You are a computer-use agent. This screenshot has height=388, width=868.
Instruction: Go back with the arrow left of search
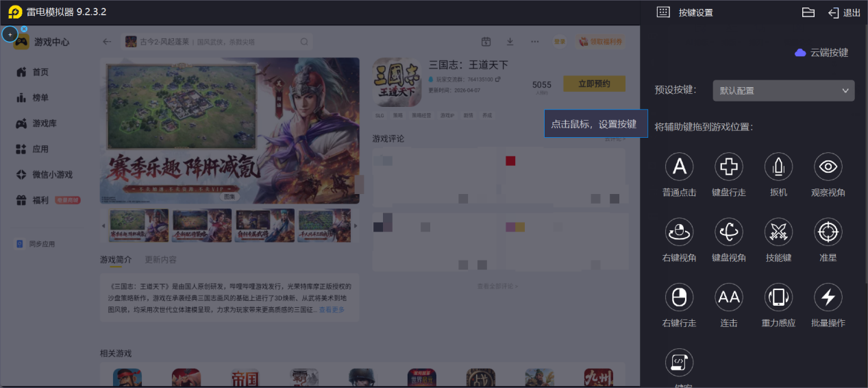(107, 42)
